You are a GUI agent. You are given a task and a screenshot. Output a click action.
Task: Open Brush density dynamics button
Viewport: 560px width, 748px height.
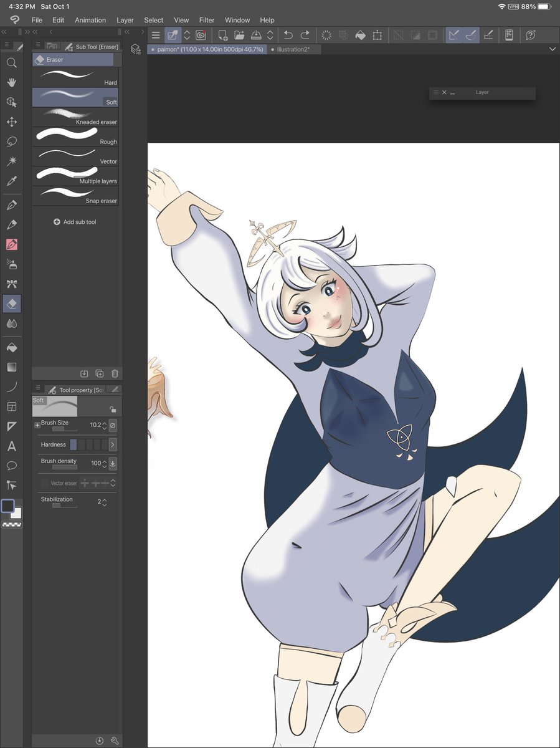pos(113,463)
